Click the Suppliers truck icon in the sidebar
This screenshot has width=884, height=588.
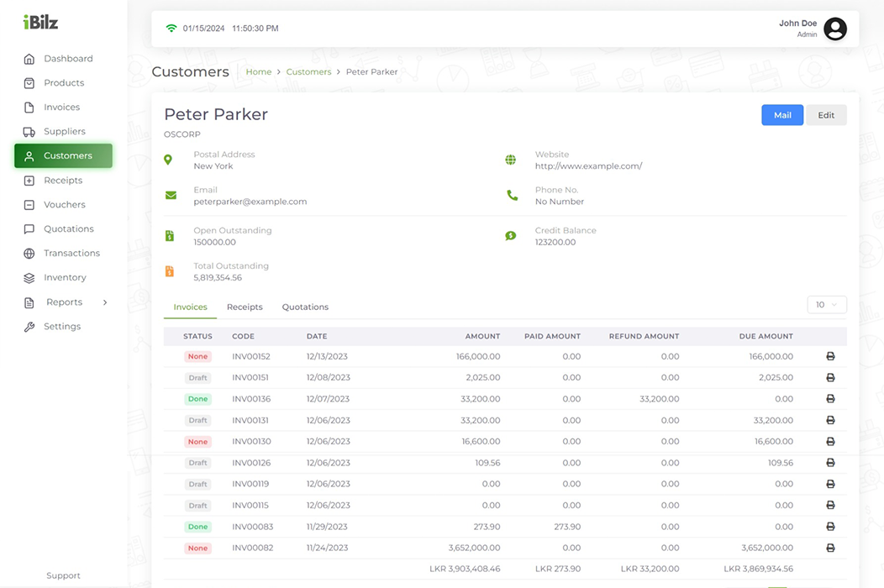(29, 132)
